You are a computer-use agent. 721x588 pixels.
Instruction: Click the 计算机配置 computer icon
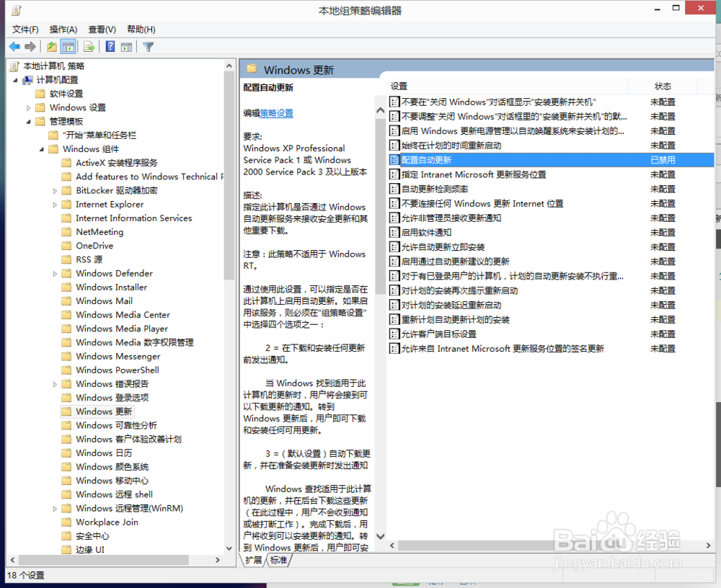point(28,80)
